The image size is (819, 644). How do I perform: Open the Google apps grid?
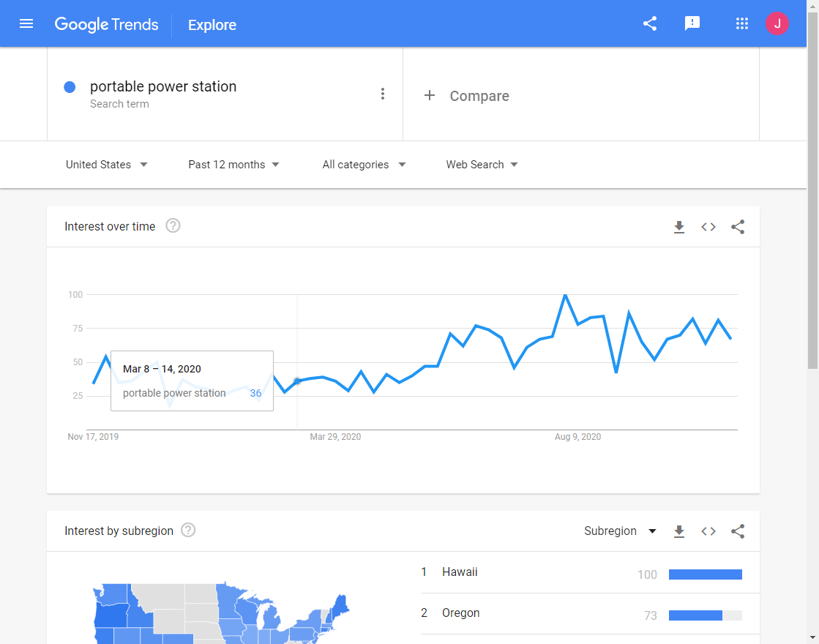(742, 23)
